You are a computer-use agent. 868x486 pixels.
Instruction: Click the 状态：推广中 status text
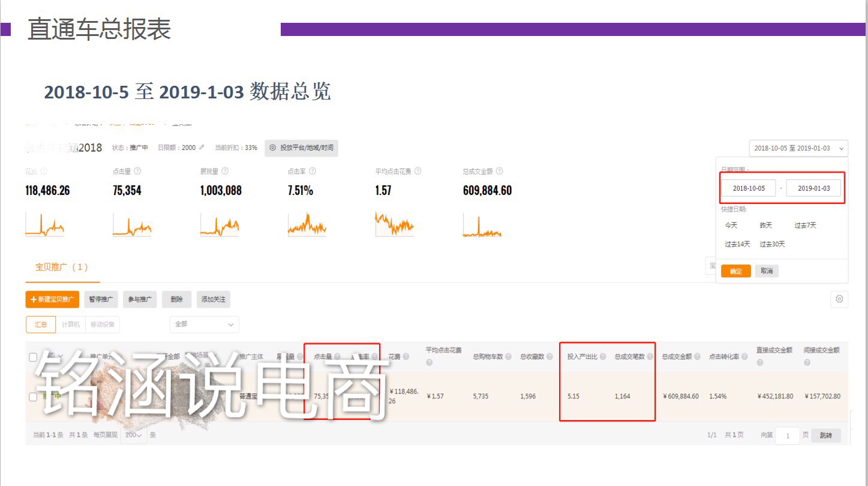tap(130, 148)
